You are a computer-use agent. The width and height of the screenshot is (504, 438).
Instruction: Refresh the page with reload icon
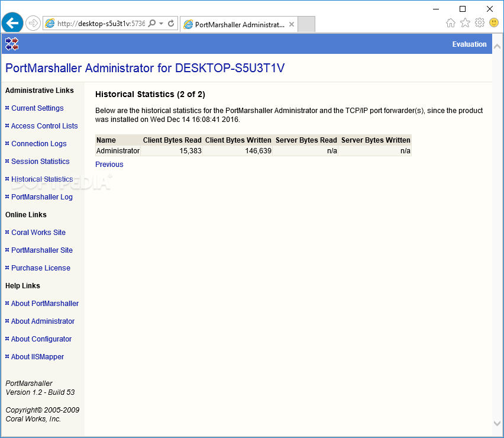tap(171, 23)
